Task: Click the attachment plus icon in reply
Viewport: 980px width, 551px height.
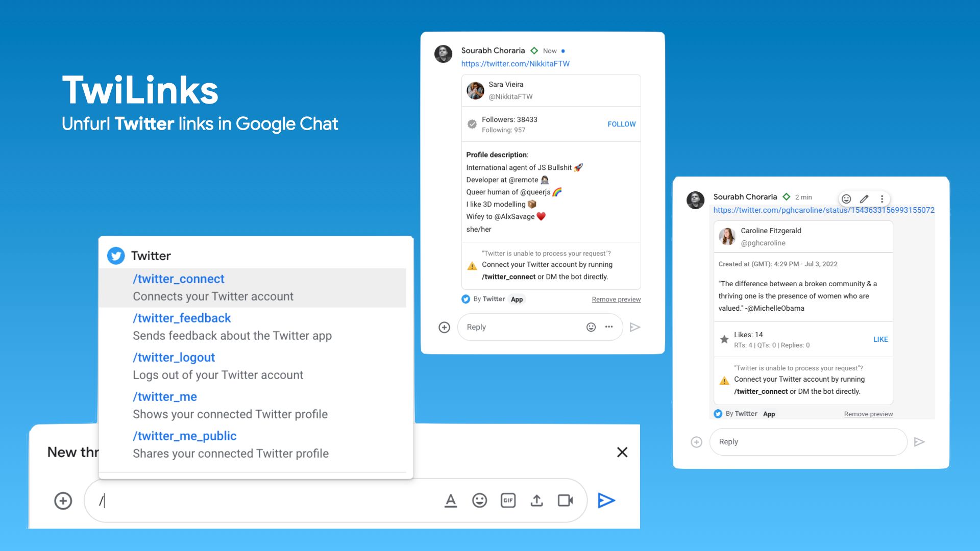Action: (444, 327)
